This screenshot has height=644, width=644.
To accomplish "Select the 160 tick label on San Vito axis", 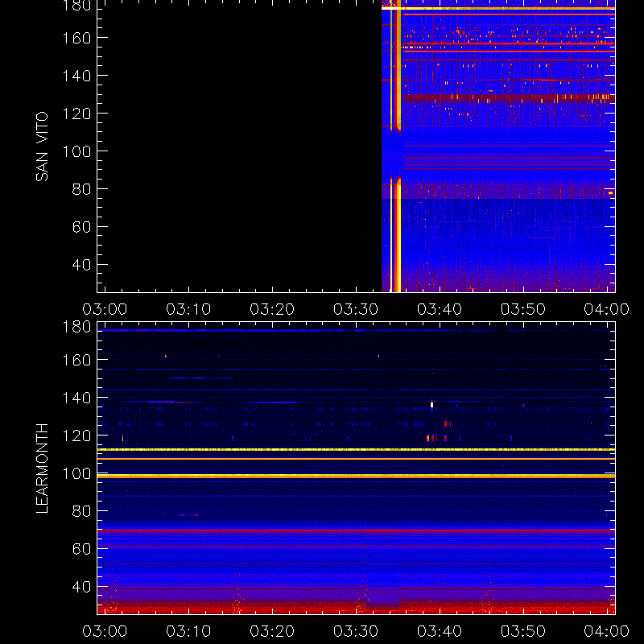I will 76,38.
